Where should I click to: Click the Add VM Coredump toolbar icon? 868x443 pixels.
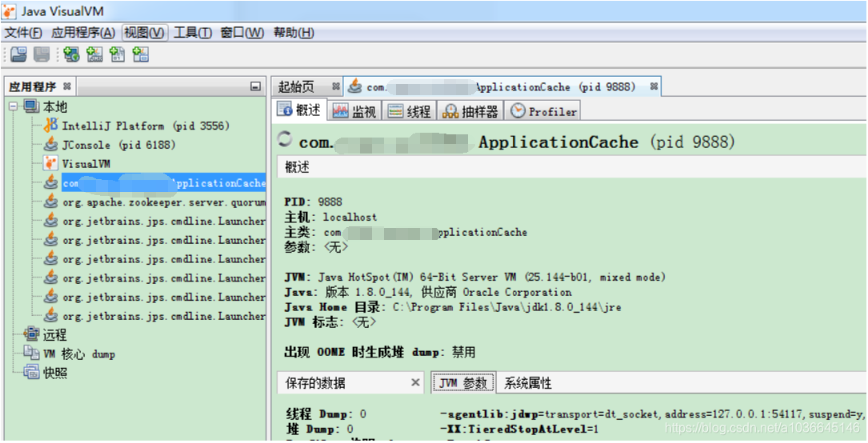click(x=118, y=54)
